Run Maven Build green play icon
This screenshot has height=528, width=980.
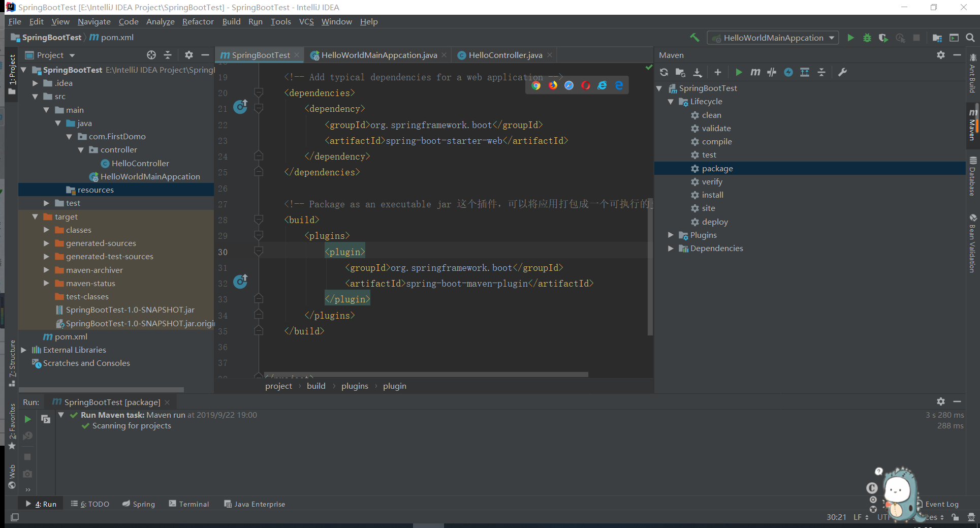click(x=739, y=72)
